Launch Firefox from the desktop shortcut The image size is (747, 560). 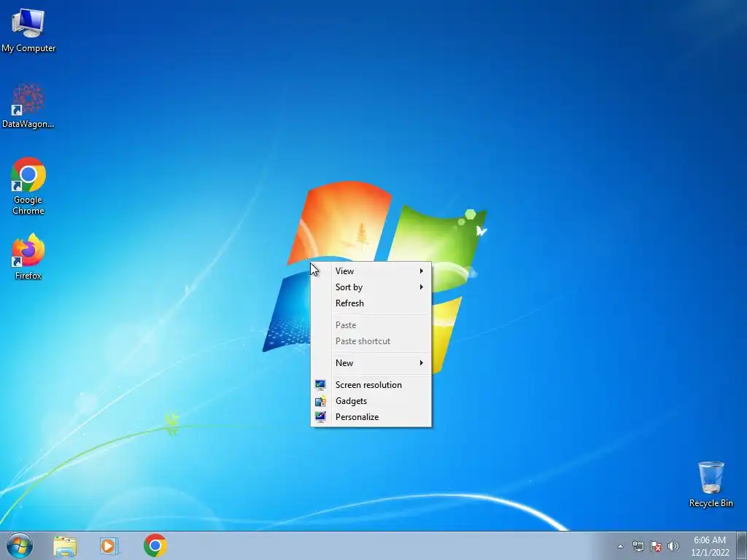pyautogui.click(x=28, y=257)
